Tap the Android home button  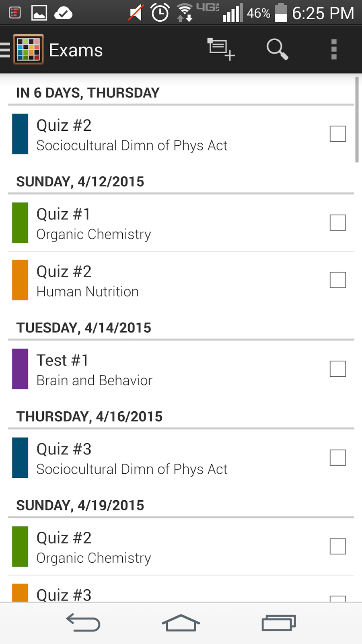click(x=181, y=623)
